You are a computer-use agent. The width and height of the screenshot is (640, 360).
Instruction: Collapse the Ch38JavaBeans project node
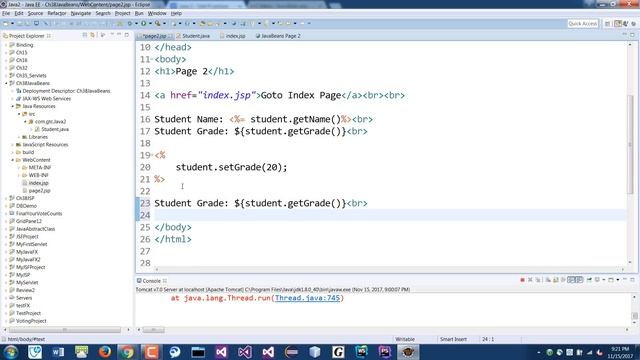coord(7,83)
